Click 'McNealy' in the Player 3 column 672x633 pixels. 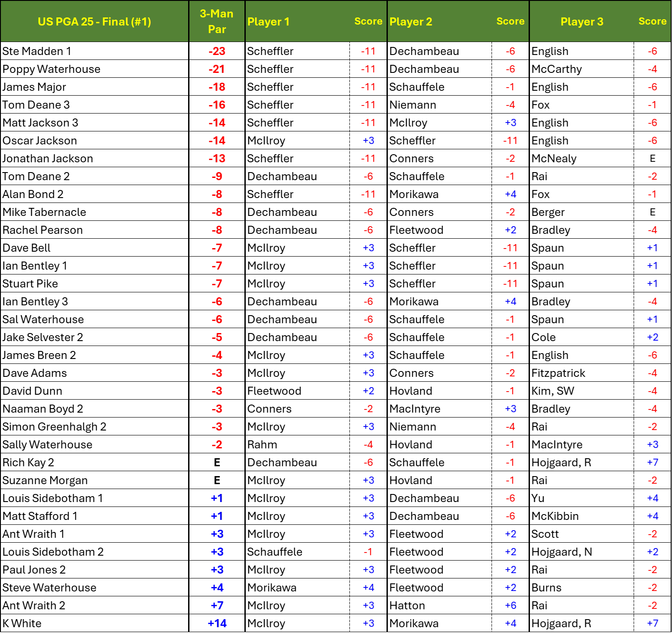click(x=582, y=158)
